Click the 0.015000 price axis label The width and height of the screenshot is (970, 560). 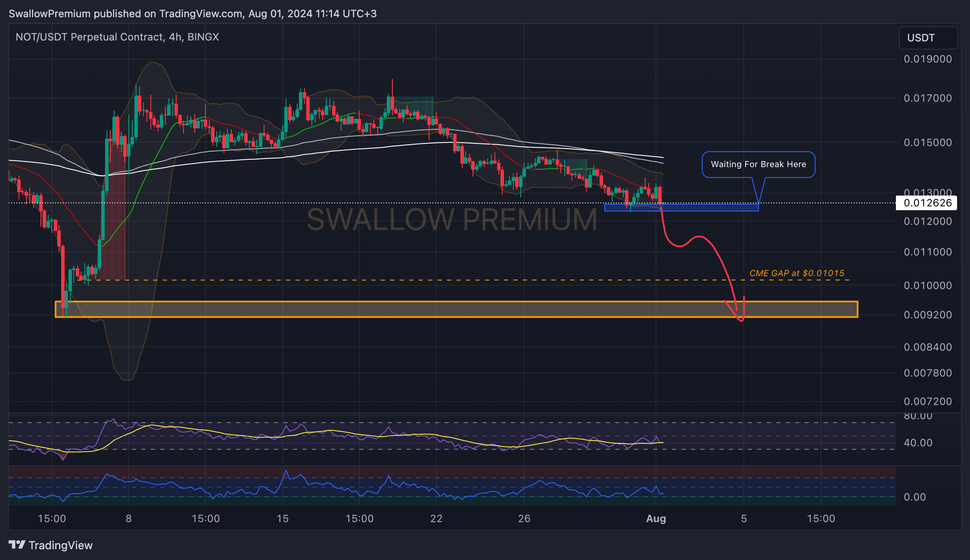(928, 143)
